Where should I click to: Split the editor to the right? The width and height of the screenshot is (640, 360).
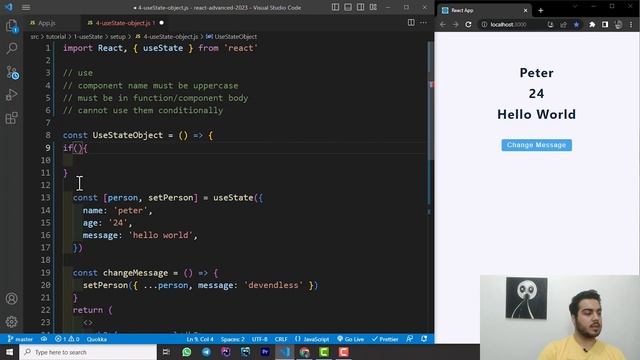[411, 23]
